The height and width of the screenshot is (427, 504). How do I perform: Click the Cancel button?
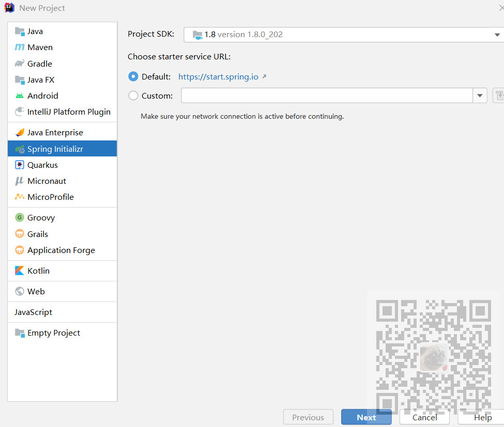424,417
